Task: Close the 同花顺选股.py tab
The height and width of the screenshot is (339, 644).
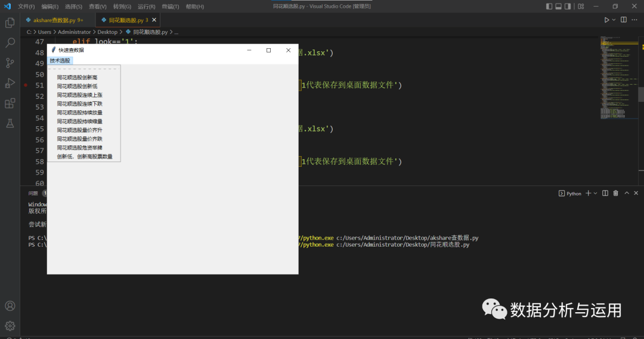Action: click(x=154, y=20)
